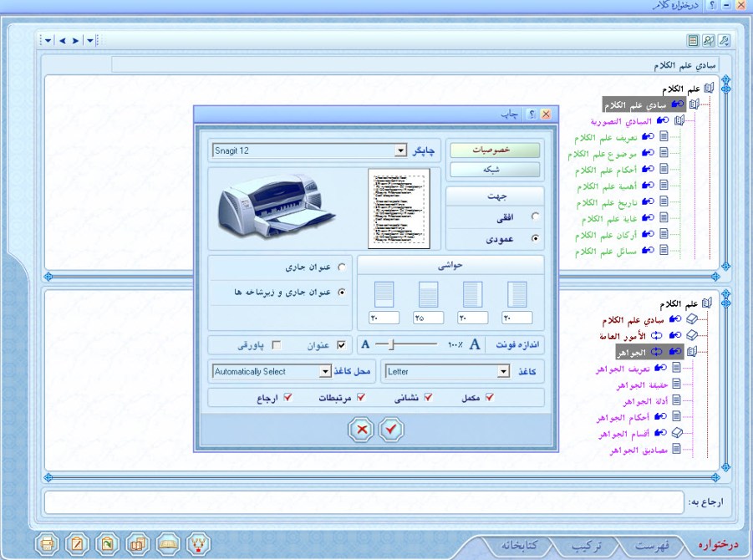Confirm printing with the checkmark button
The width and height of the screenshot is (753, 560).
coord(391,429)
